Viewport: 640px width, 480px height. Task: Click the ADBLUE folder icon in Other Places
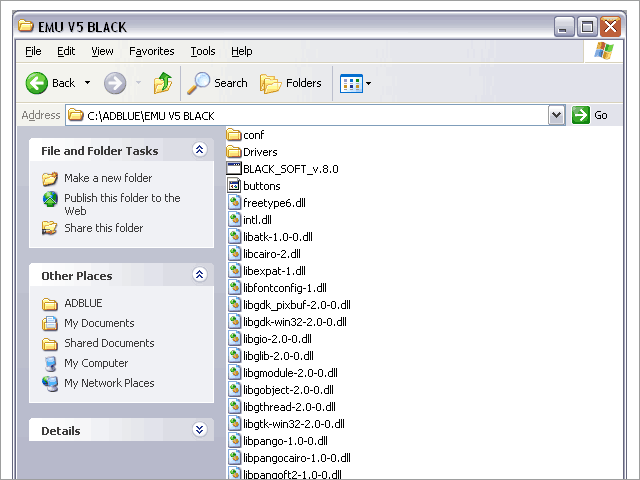coord(50,304)
